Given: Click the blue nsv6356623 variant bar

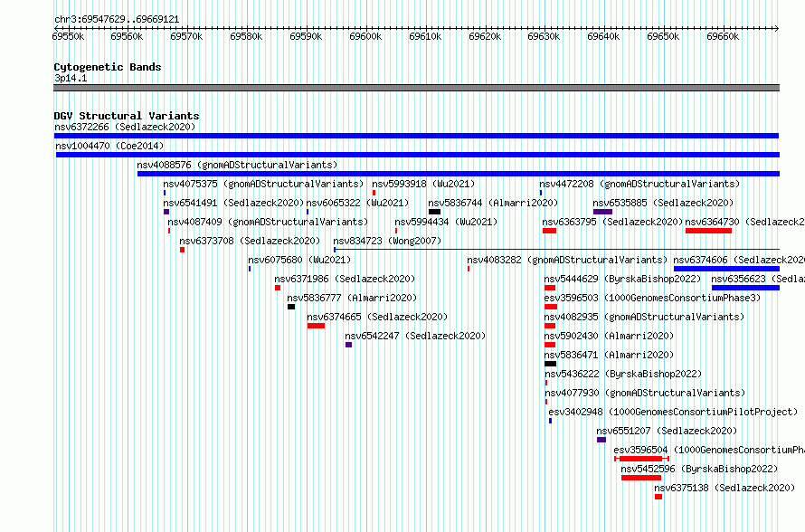Looking at the screenshot, I should point(745,288).
